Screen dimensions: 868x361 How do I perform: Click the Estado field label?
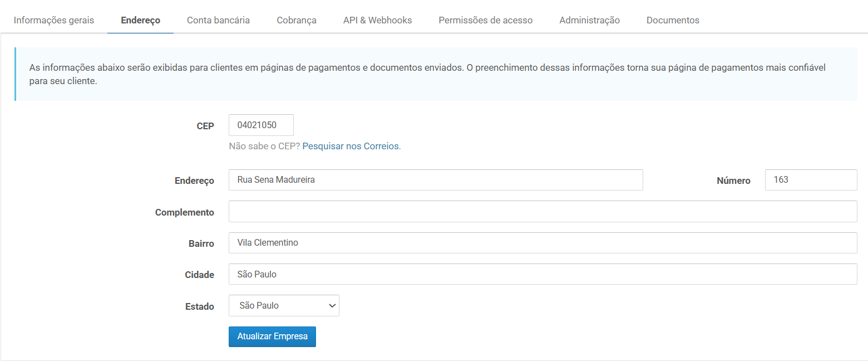[199, 306]
